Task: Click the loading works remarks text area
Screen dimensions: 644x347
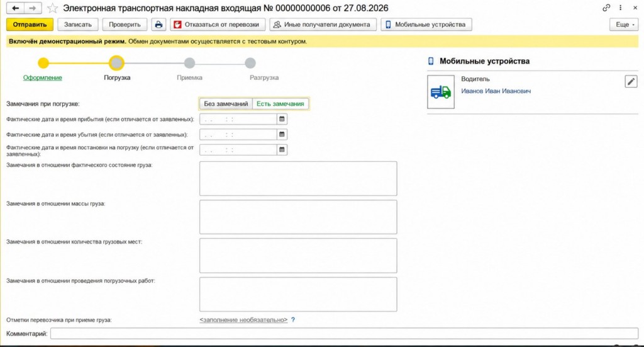Action: [298, 294]
